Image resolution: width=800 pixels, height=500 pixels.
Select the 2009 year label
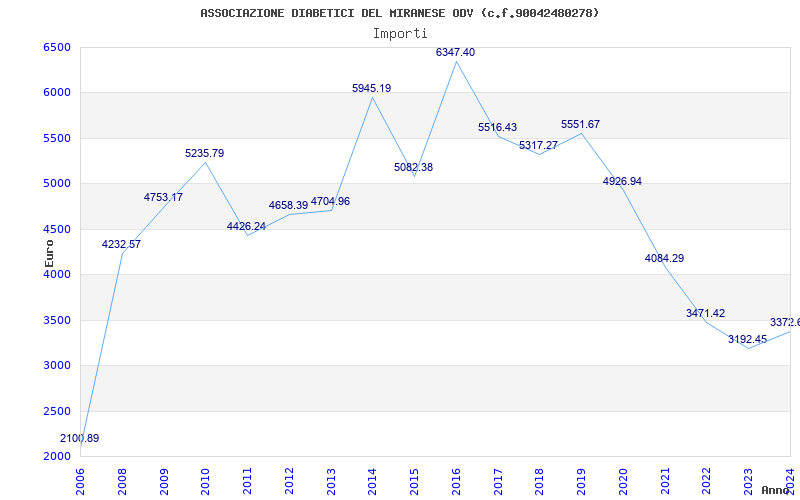pos(164,482)
